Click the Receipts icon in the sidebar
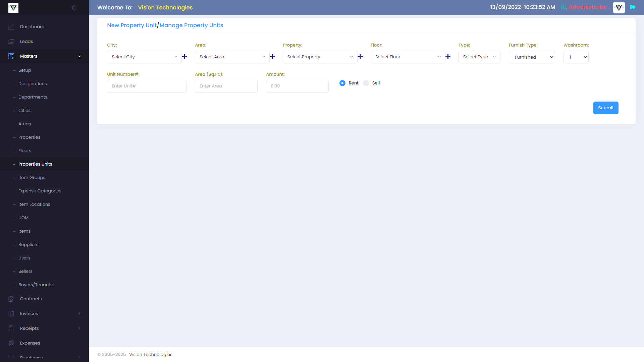 click(11, 328)
